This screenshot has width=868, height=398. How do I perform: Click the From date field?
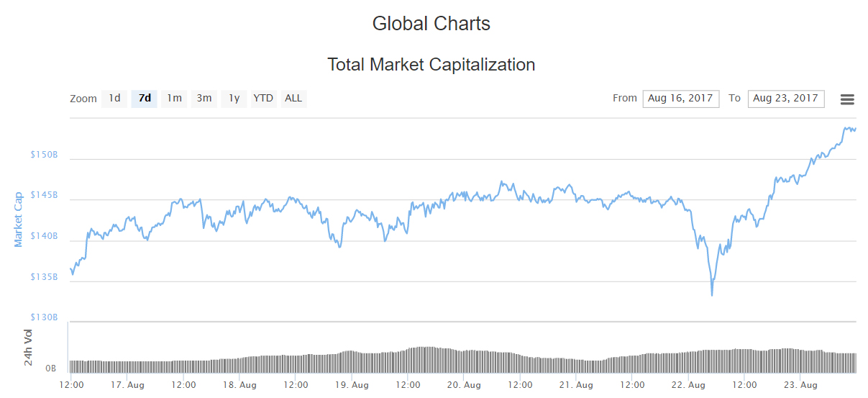coord(680,99)
